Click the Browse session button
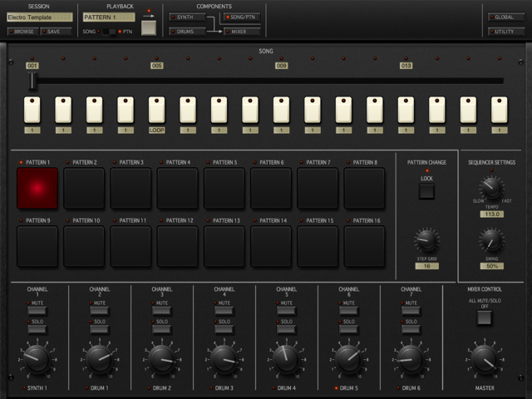 (21, 32)
